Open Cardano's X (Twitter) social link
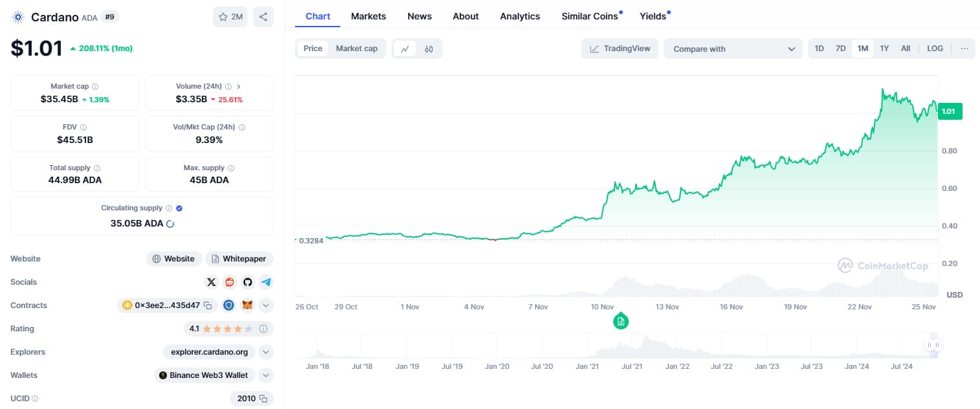The image size is (980, 409). [212, 282]
